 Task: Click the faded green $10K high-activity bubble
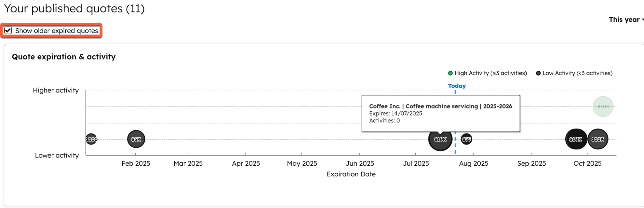(x=603, y=106)
